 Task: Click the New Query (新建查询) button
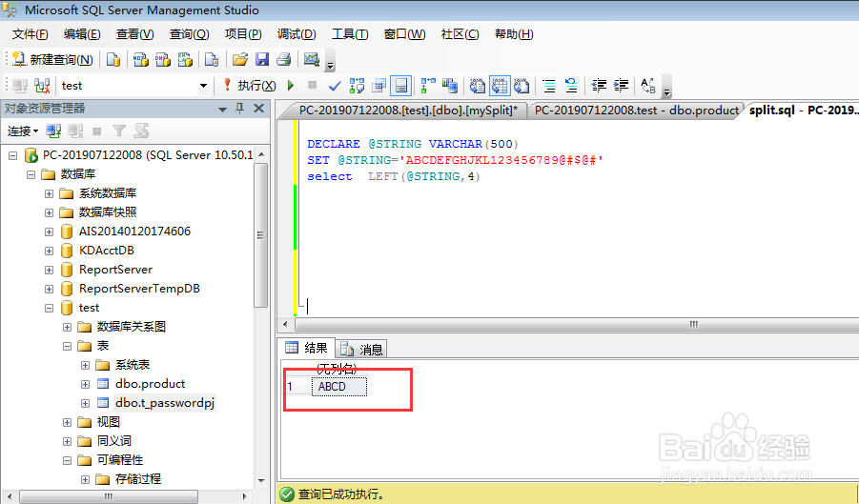pyautogui.click(x=53, y=59)
